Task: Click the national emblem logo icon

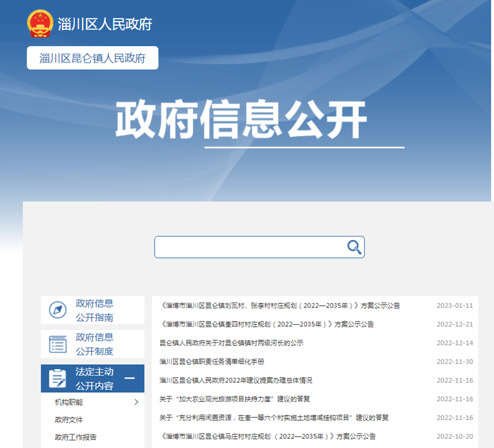Action: (40, 24)
